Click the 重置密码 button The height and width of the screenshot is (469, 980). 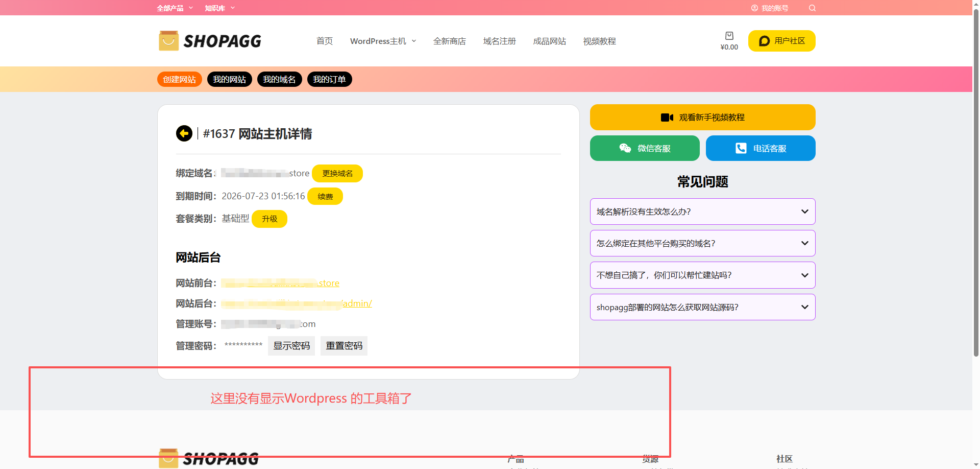344,346
